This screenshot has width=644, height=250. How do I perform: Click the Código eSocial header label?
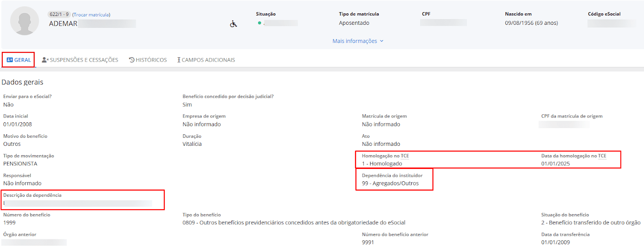[x=604, y=14]
